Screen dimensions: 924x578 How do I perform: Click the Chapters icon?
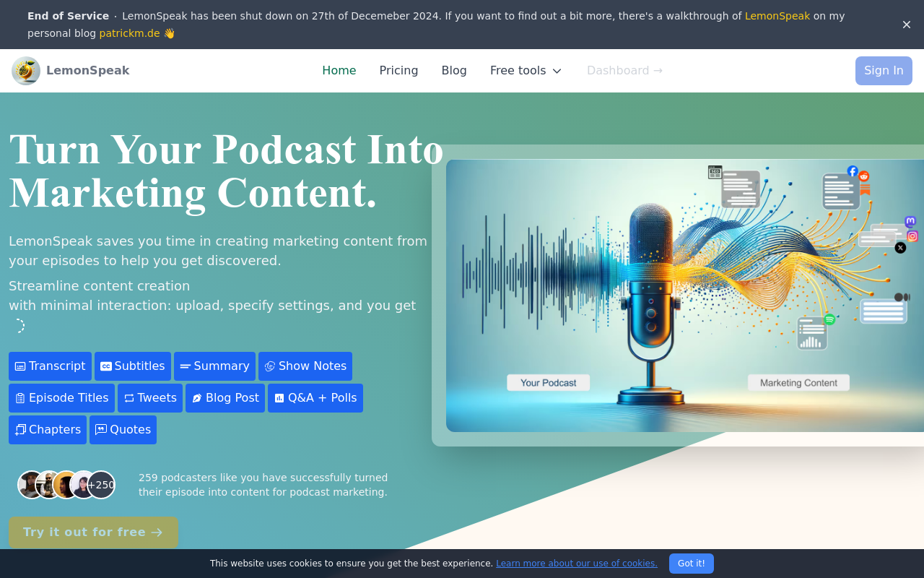(x=20, y=430)
